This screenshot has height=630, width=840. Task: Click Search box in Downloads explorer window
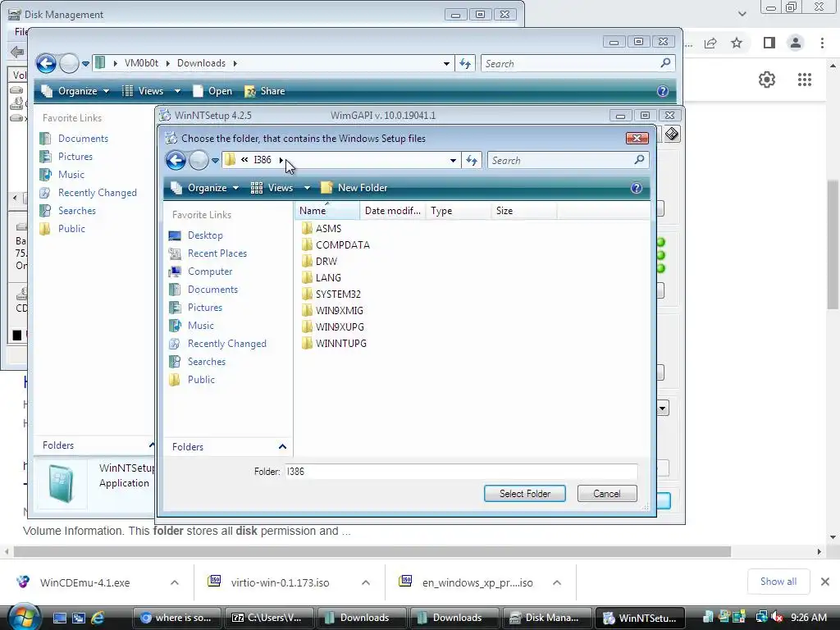pos(571,64)
